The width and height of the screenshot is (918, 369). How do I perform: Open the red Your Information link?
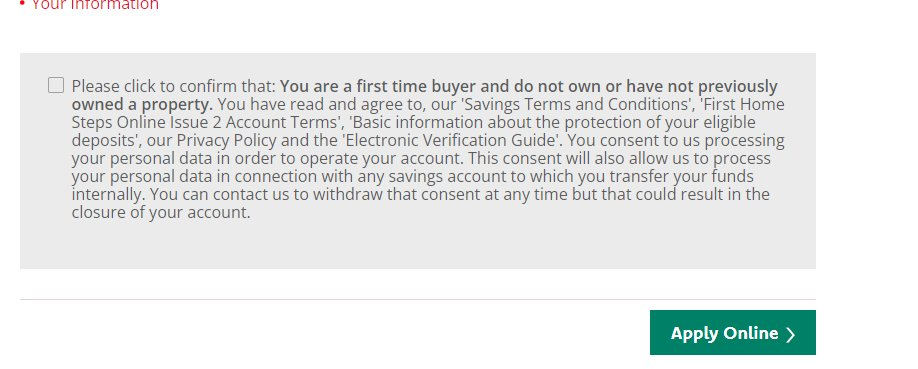(95, 5)
